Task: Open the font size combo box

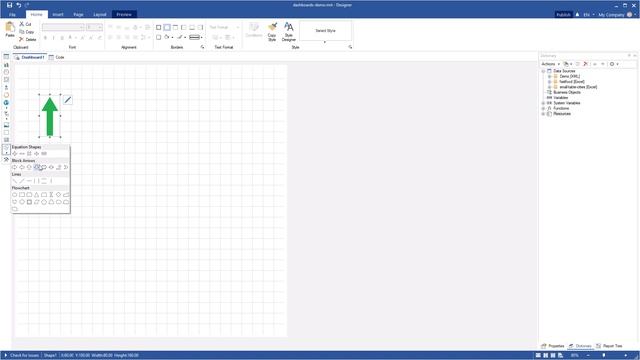Action: [x=94, y=27]
